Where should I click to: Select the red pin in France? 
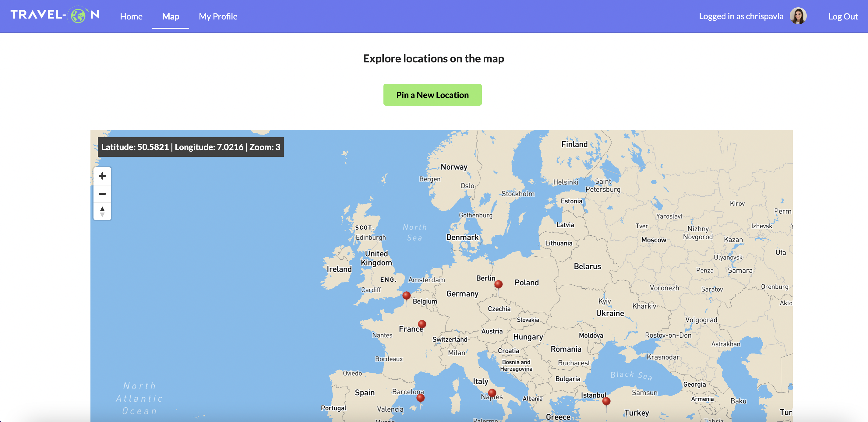pos(422,324)
